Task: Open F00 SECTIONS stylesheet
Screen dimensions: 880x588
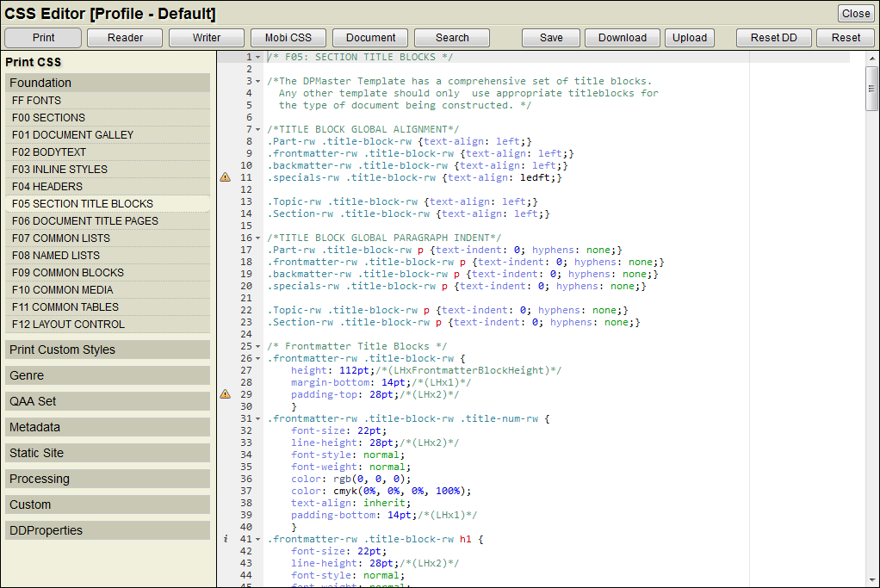Action: click(108, 118)
